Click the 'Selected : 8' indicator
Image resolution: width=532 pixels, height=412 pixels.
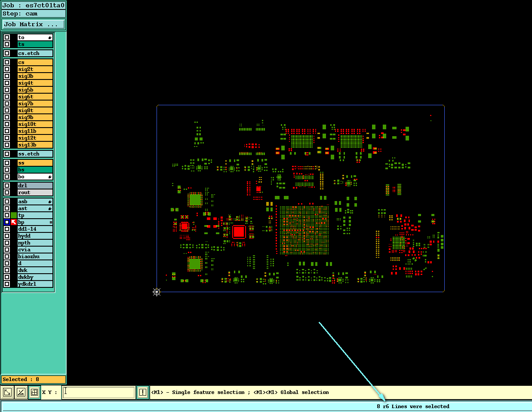tap(34, 379)
